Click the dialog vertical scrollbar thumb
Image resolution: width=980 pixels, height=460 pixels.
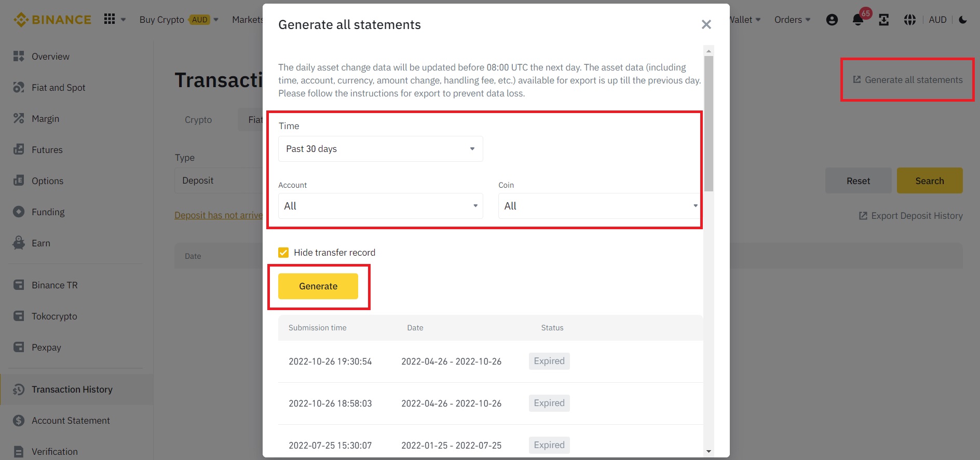[x=709, y=123]
